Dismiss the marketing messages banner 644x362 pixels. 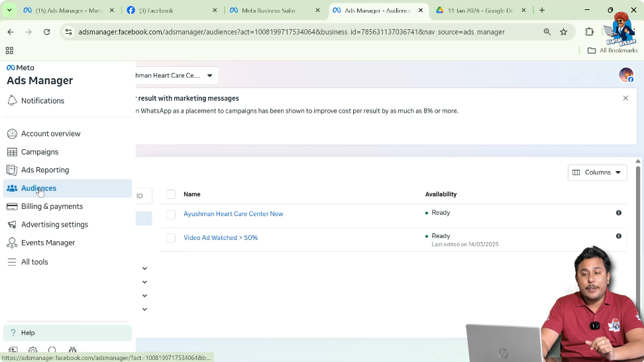point(625,98)
